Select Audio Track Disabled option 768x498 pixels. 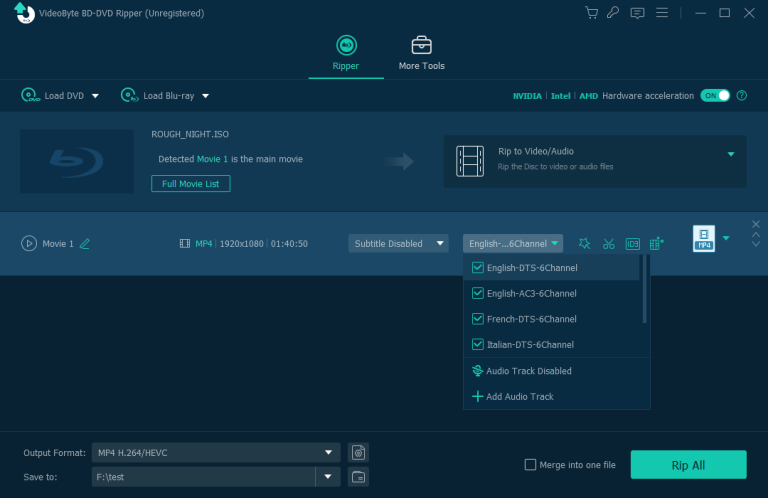pos(556,371)
